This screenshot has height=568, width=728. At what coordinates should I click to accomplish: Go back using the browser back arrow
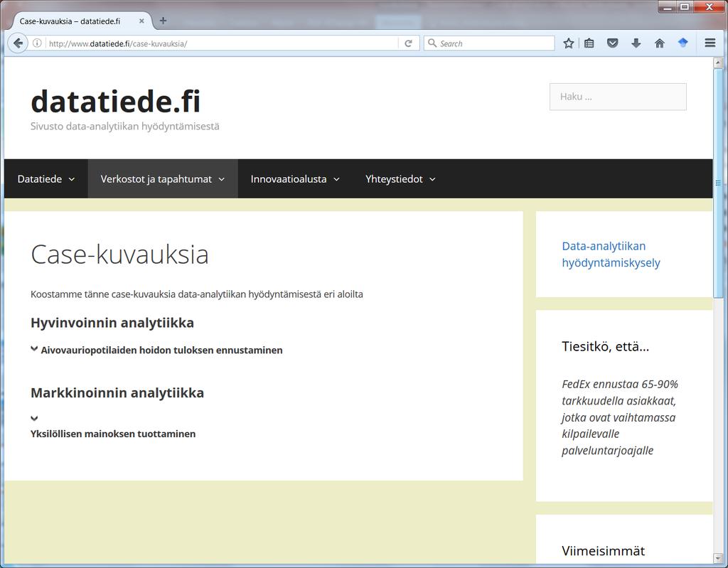point(18,43)
